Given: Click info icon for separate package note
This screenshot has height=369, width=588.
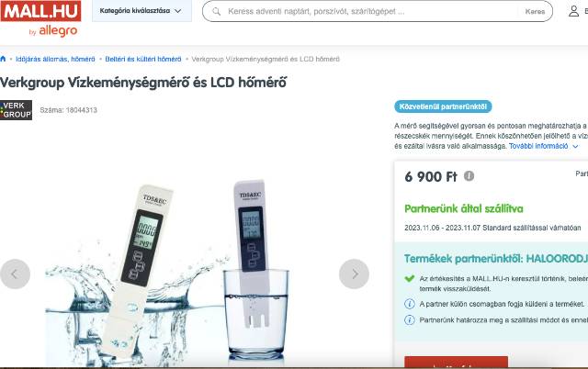Looking at the screenshot, I should coord(410,304).
